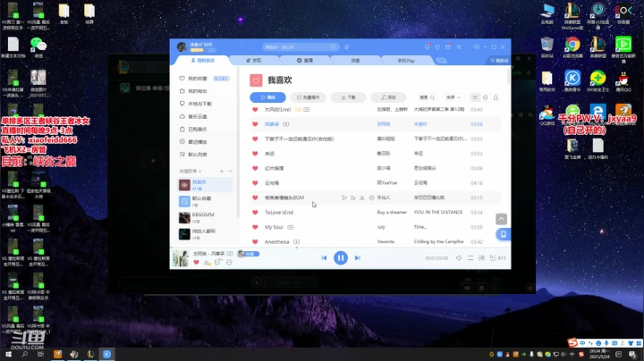Image resolution: width=644 pixels, height=361 pixels.
Task: Click play-next icon on the hovered BGM row
Action: pyautogui.click(x=353, y=197)
